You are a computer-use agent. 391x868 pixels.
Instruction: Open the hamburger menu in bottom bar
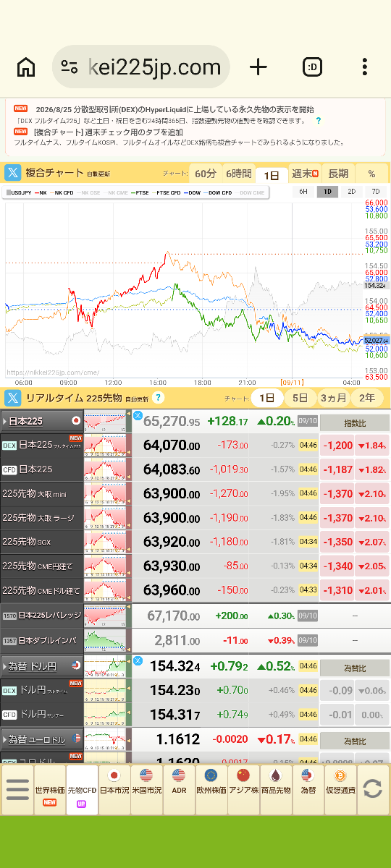coord(17,789)
